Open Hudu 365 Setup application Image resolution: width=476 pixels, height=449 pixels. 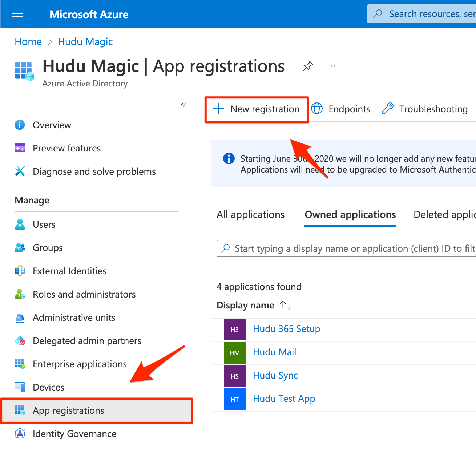287,329
